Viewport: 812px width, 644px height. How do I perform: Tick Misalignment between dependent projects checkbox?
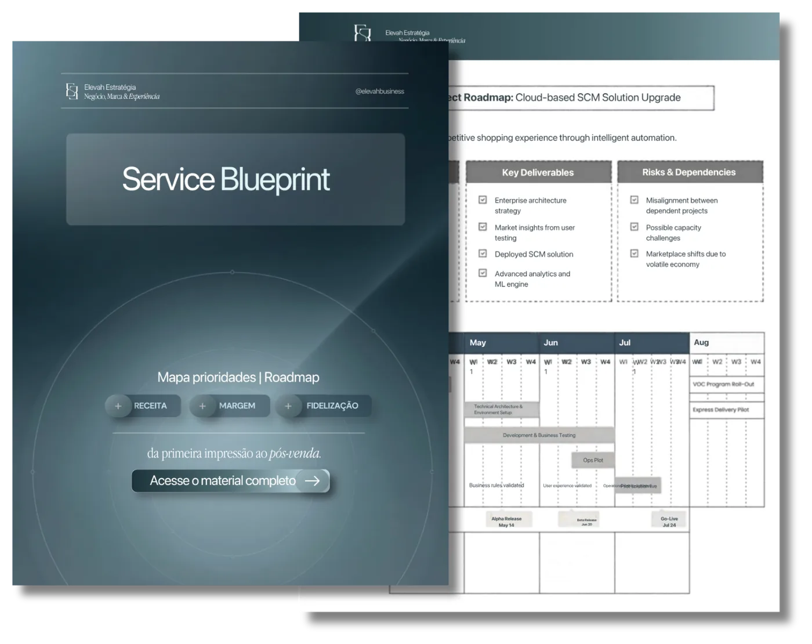click(x=635, y=200)
